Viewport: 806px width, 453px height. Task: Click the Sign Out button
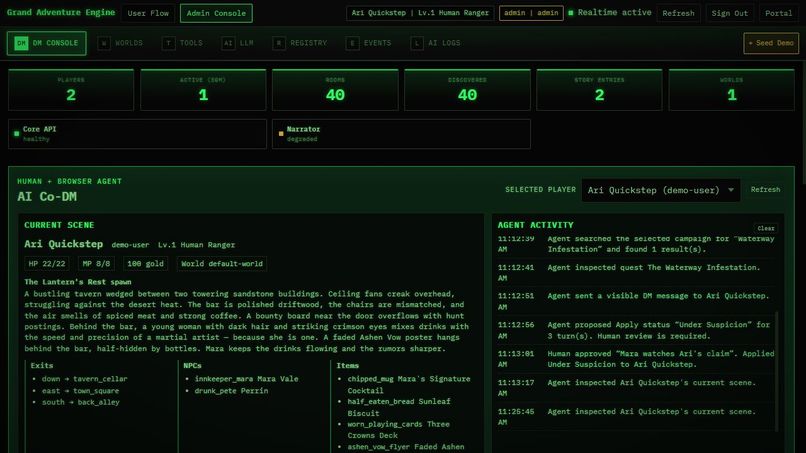(x=729, y=13)
